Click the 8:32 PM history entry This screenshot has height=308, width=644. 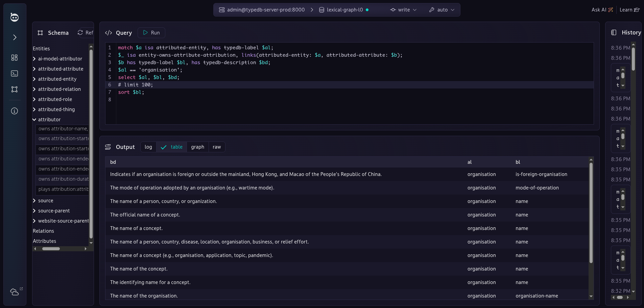[620, 291]
